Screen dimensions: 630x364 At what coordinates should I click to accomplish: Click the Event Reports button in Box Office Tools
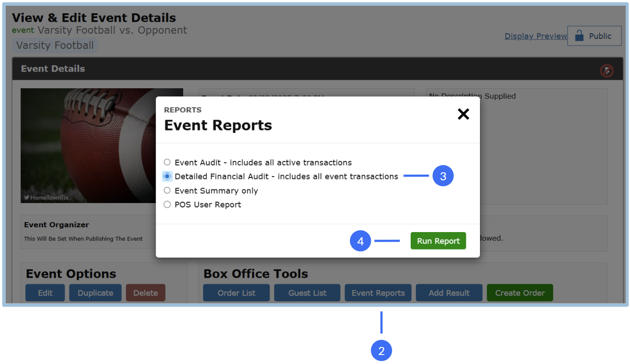(x=378, y=293)
